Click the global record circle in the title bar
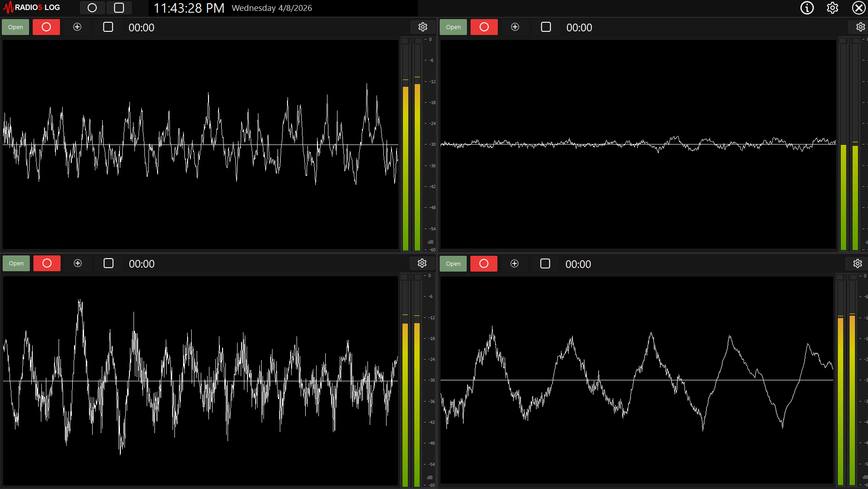 [92, 8]
